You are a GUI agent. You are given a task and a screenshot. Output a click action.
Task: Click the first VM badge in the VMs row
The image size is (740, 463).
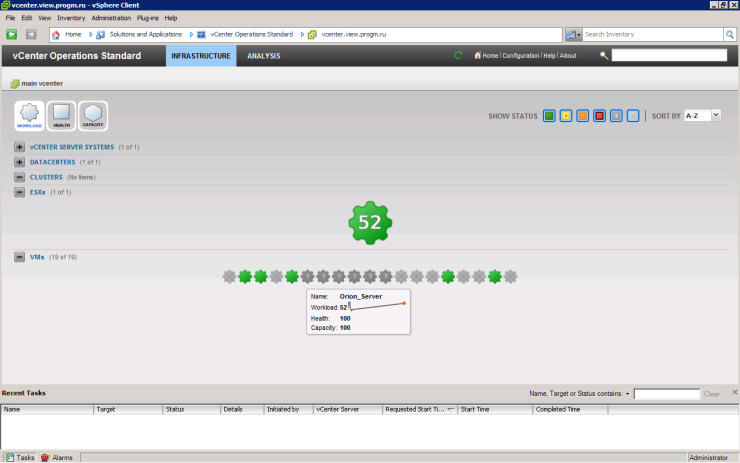[229, 277]
